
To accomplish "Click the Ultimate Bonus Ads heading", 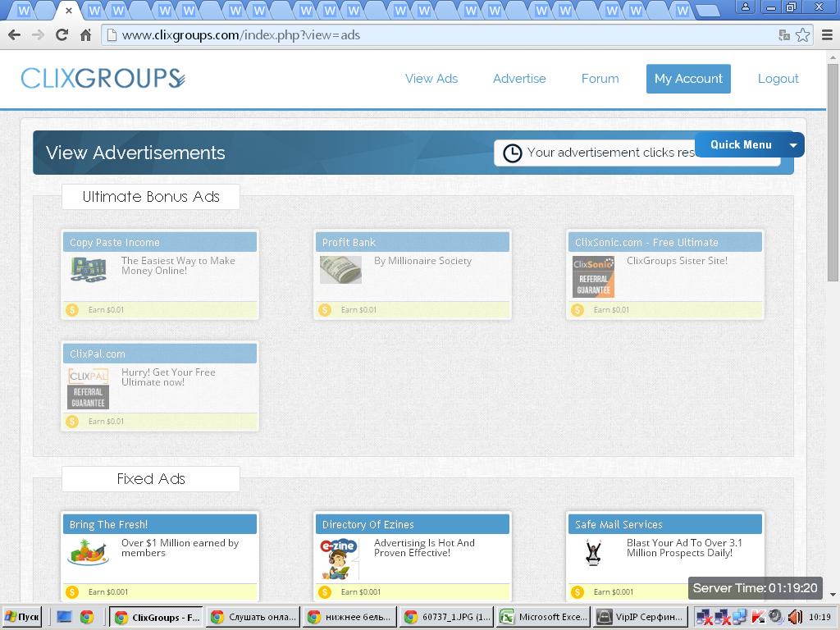I will tap(151, 197).
